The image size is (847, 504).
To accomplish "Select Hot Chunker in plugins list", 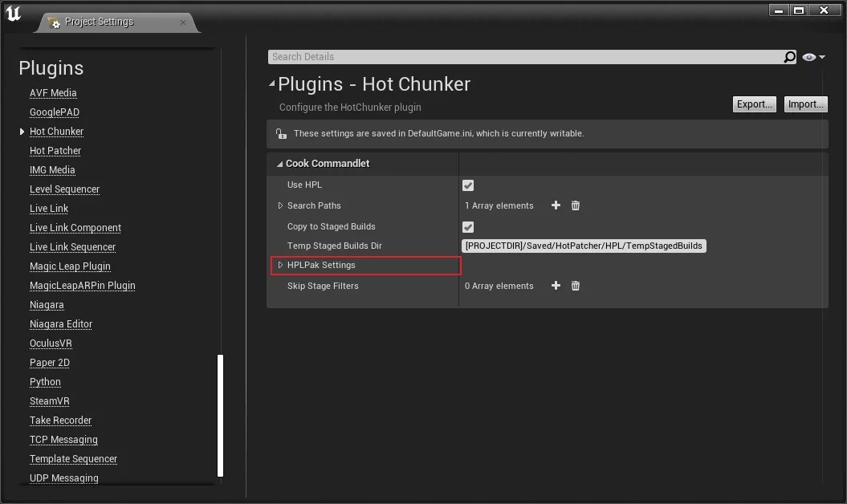I will tap(56, 132).
